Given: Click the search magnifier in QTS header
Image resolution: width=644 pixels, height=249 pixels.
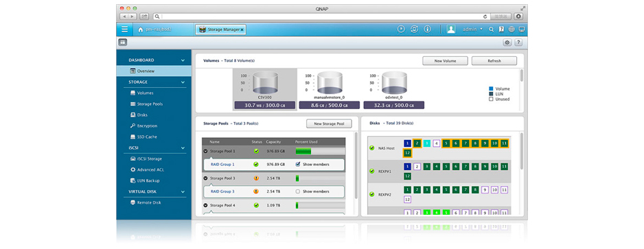Looking at the screenshot, I should (x=491, y=29).
